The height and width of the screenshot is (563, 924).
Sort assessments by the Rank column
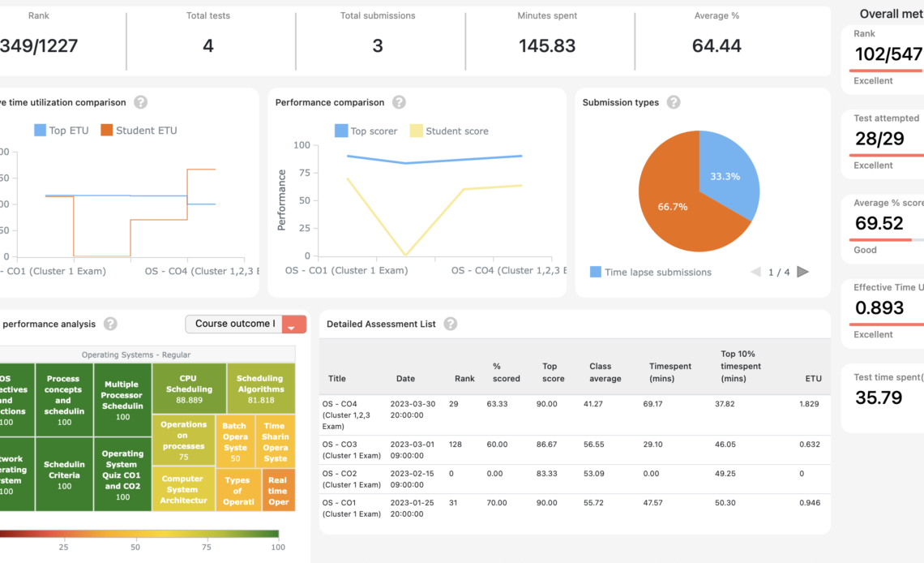pos(464,378)
